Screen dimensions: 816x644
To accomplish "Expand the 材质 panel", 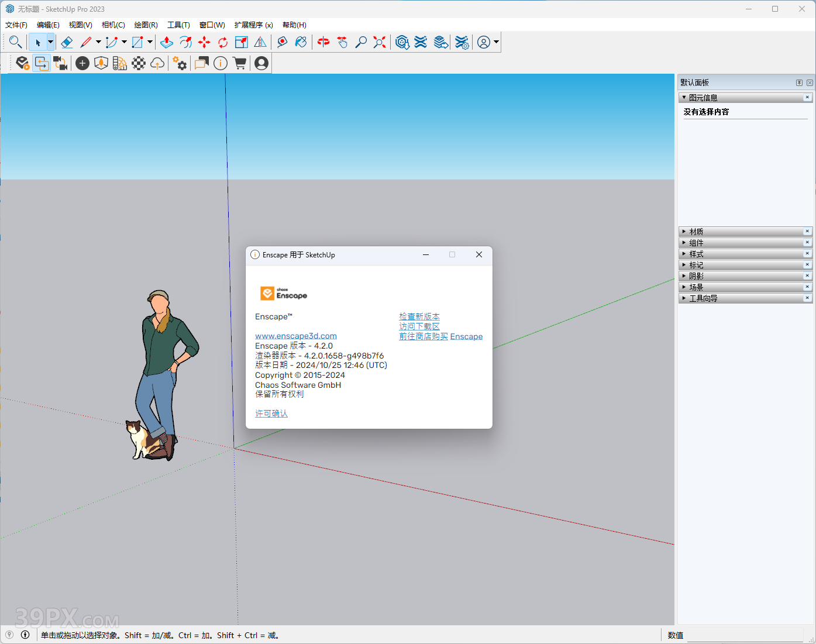I will (x=696, y=232).
